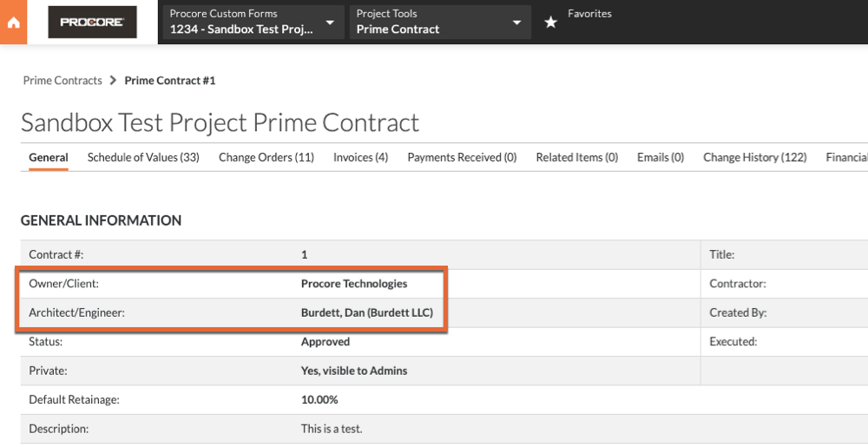Go back to Prime Contracts breadcrumb
Image resolution: width=868 pixels, height=447 pixels.
tap(62, 81)
